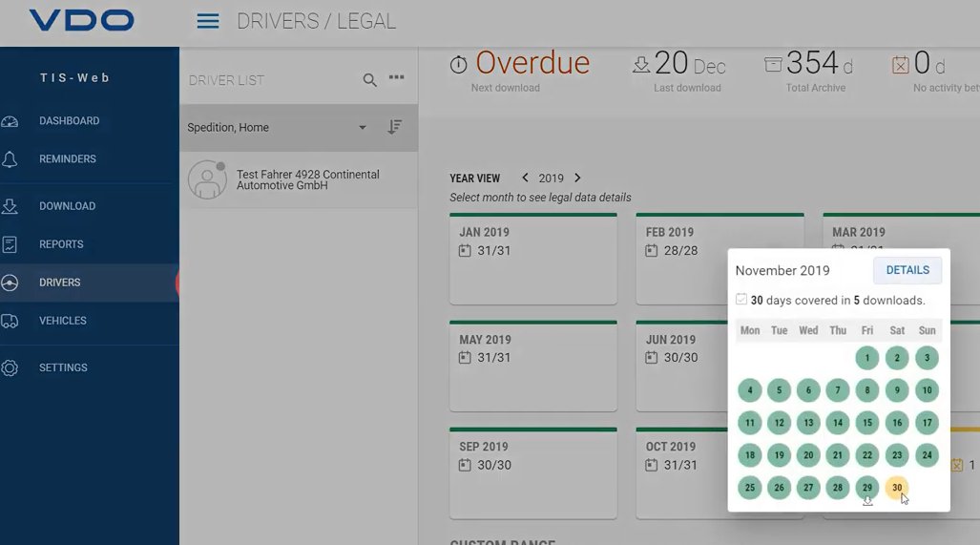Click the download icon below November 29

point(867,501)
